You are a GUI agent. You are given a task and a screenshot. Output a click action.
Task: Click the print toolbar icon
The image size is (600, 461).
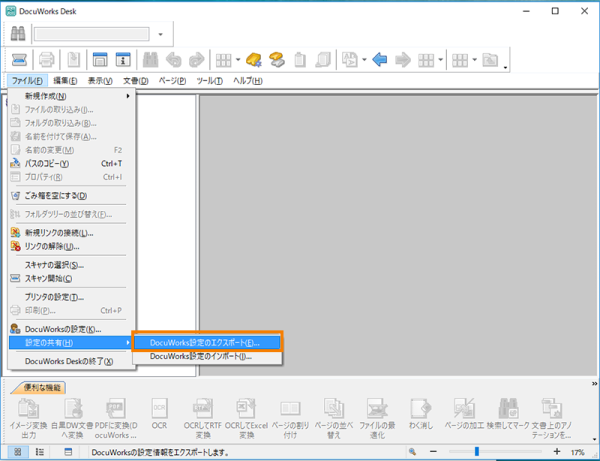coord(46,60)
